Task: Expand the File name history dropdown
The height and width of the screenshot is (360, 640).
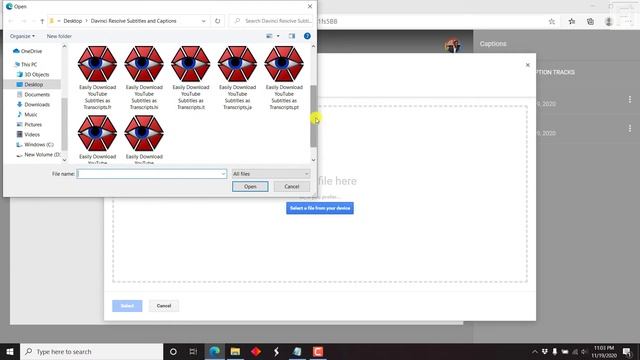Action: click(223, 174)
